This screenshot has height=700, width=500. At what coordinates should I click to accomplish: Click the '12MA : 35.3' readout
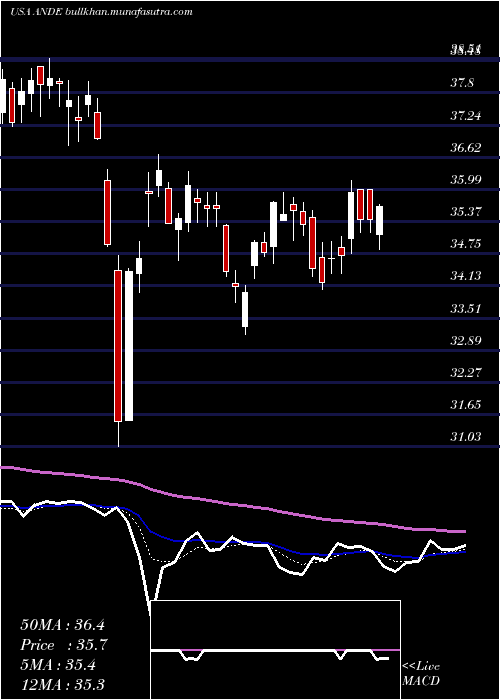click(62, 684)
